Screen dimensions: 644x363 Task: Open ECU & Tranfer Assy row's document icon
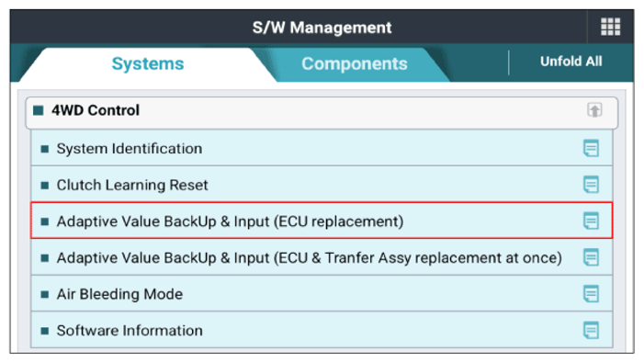(591, 257)
